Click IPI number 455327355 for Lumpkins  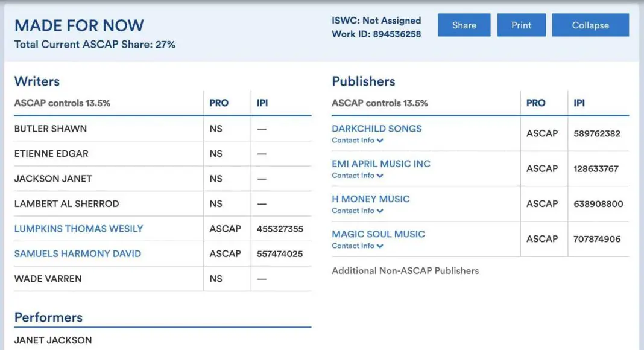(280, 229)
